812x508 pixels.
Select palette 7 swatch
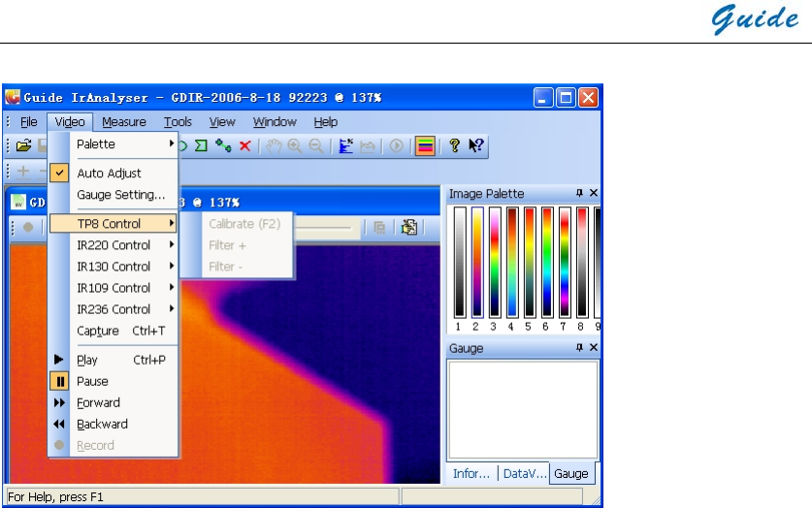click(565, 263)
